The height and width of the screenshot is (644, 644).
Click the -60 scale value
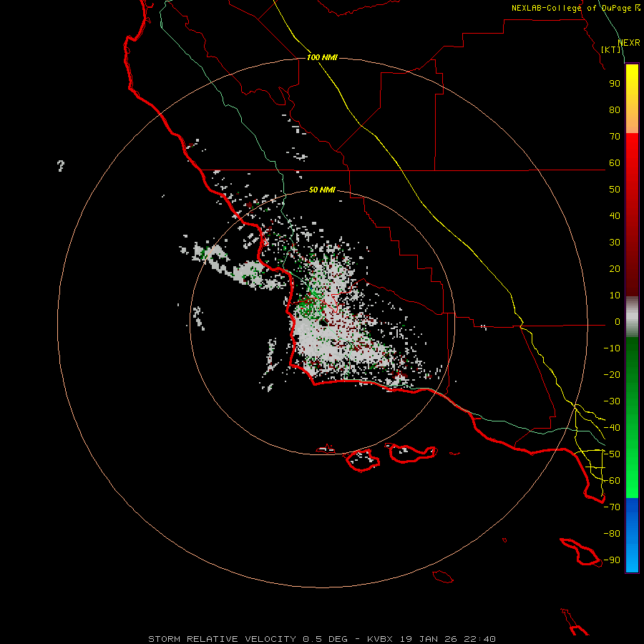(612, 481)
